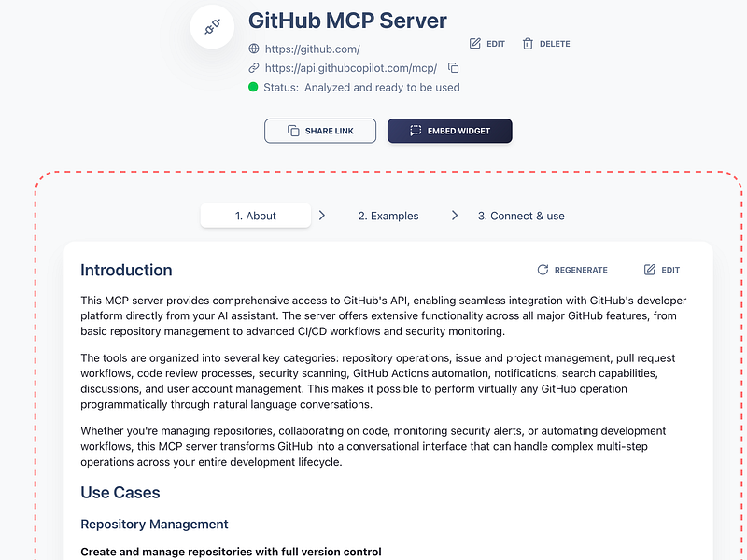The image size is (747, 560).
Task: Click the chain link icon beside API URL
Action: tap(254, 68)
